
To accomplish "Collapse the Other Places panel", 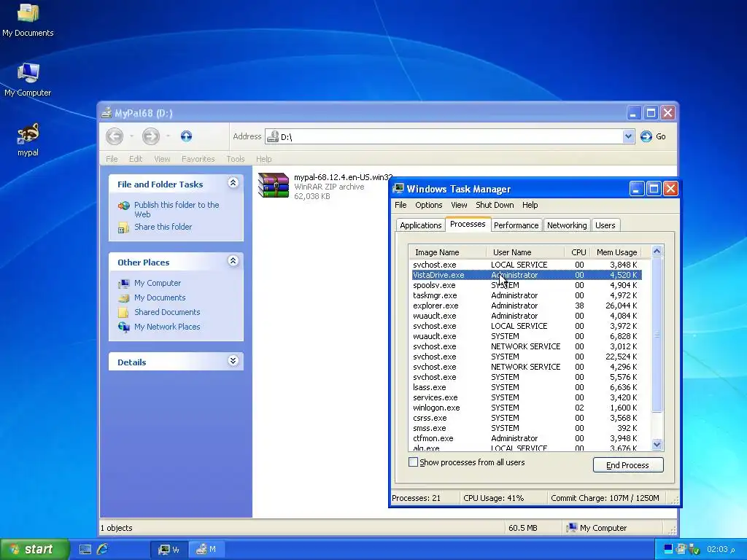I will (x=233, y=261).
